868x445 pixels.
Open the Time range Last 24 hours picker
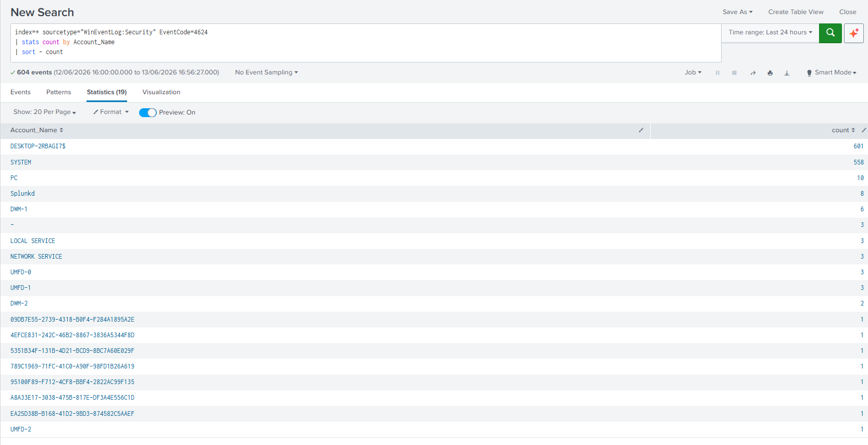point(770,32)
